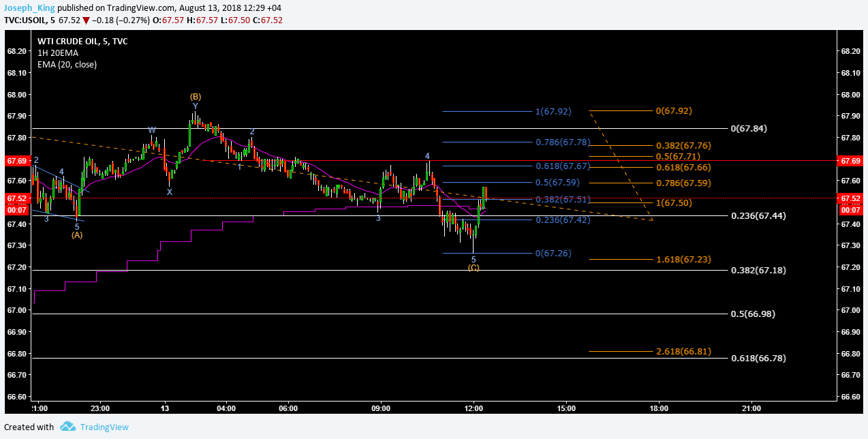This screenshot has width=868, height=439.
Task: Click the X wave label
Action: pyautogui.click(x=170, y=192)
